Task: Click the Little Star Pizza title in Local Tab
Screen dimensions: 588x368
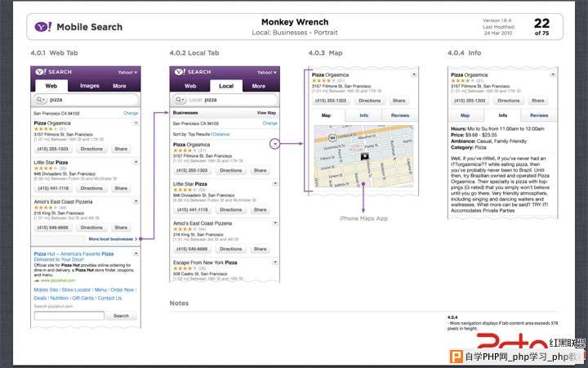Action: tap(189, 184)
